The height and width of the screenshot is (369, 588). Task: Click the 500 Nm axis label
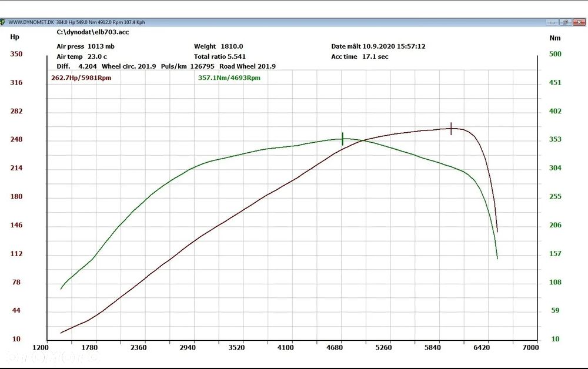point(555,54)
